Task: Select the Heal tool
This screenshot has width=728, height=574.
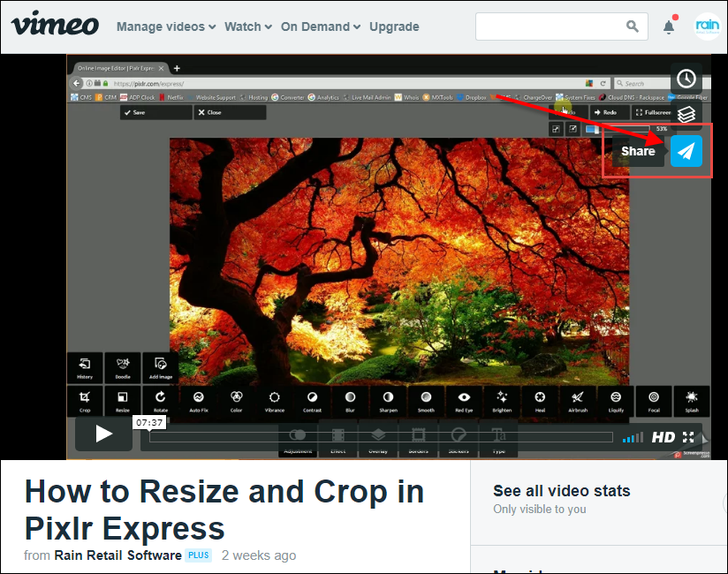Action: (540, 402)
